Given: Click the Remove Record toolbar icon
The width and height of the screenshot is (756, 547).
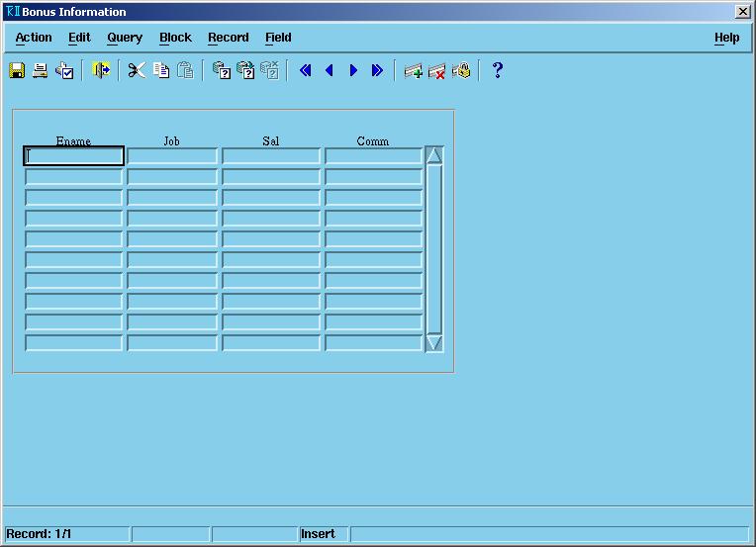Looking at the screenshot, I should 437,70.
